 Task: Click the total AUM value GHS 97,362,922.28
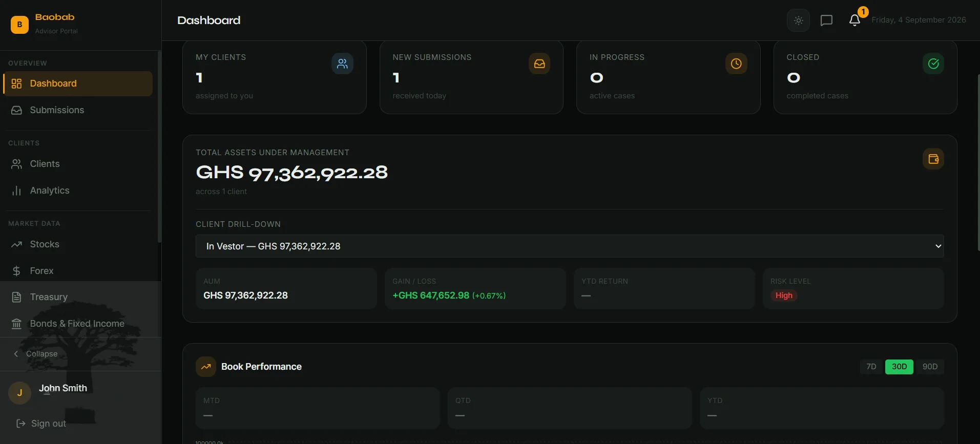[x=292, y=173]
